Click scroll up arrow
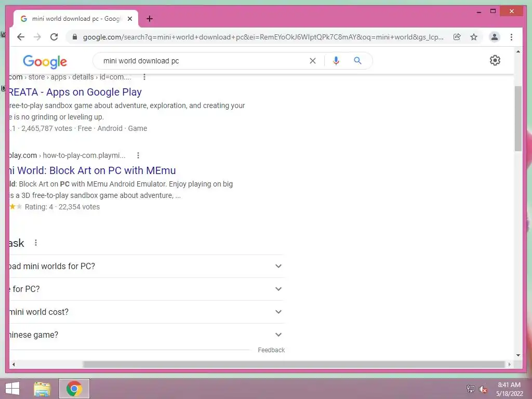Screen dimensions: 532x399 point(518,51)
